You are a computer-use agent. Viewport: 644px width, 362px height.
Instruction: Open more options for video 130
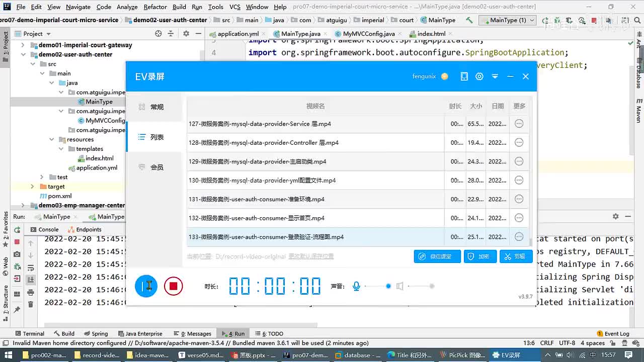pos(519,180)
